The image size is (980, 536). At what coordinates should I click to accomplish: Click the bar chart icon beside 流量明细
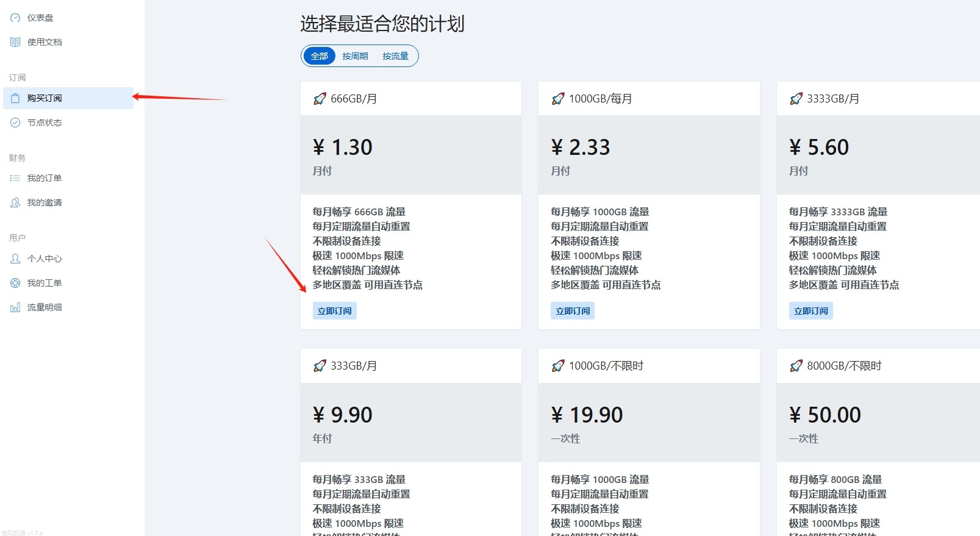15,307
